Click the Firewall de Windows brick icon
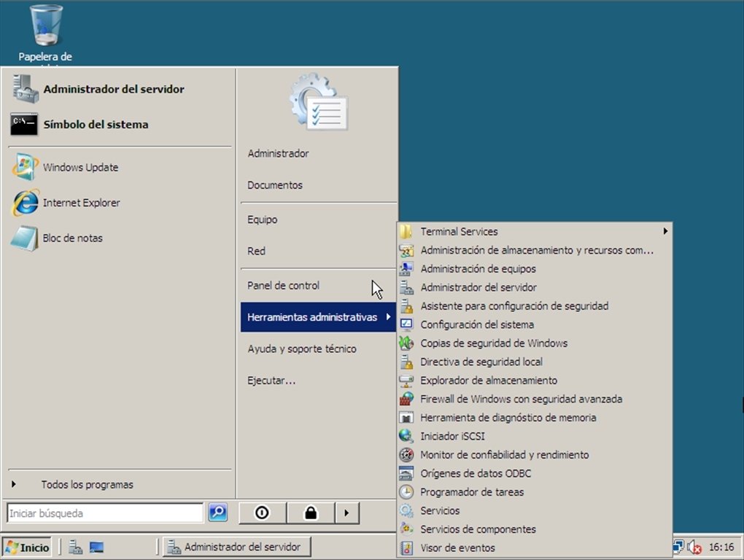The image size is (744, 560). (x=406, y=399)
